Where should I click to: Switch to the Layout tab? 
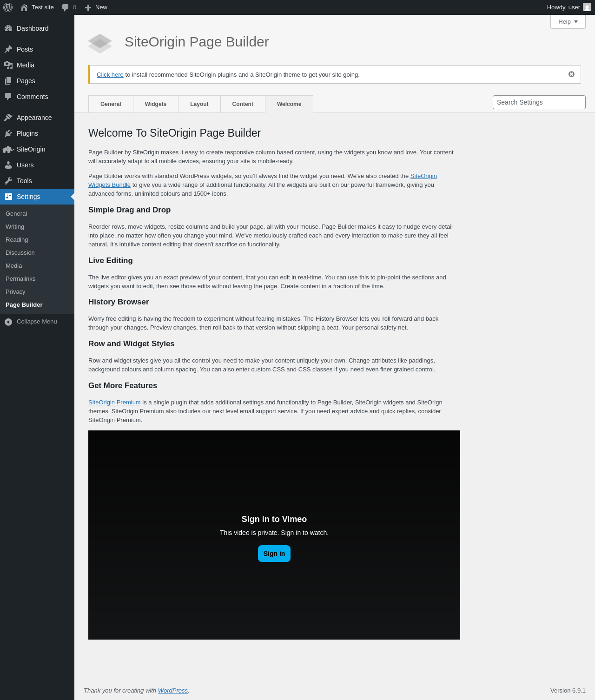[199, 104]
